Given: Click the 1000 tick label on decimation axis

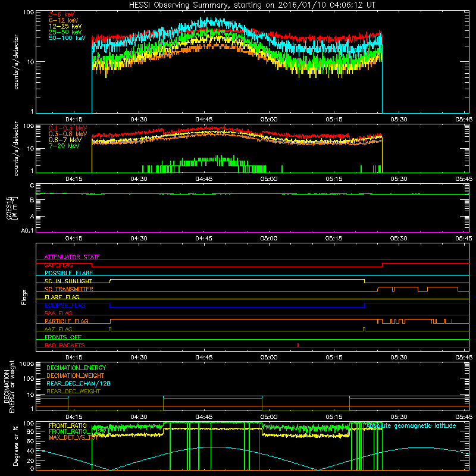Looking at the screenshot, I should click(27, 364).
